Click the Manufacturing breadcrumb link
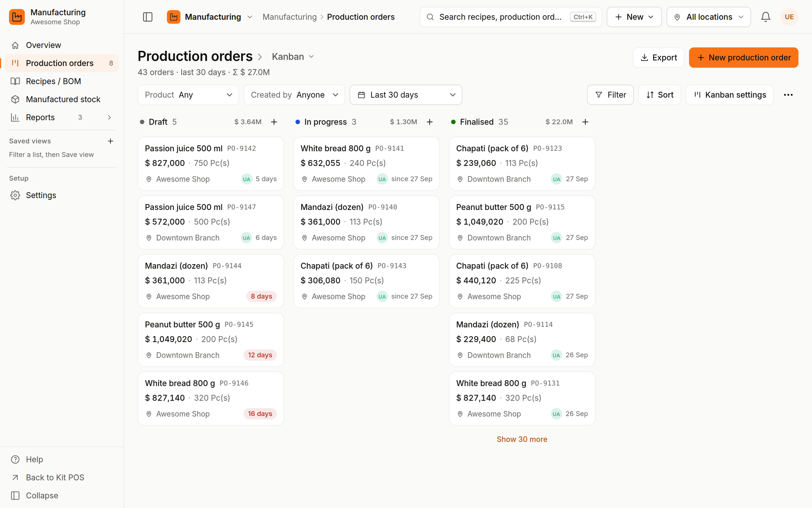 290,17
